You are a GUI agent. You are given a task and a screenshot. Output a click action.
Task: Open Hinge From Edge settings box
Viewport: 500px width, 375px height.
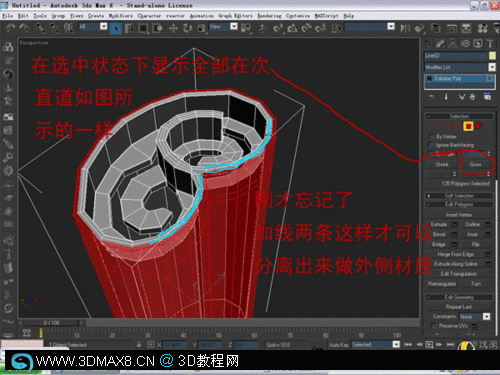pos(488,254)
